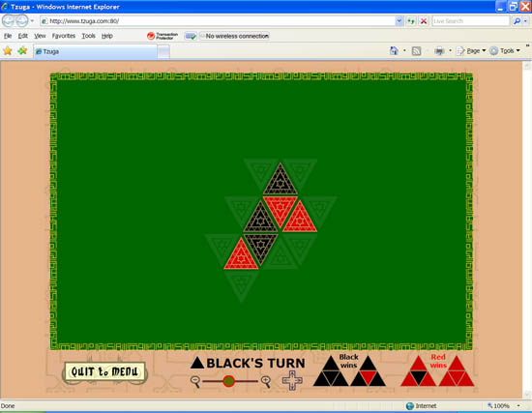Click the zoom-in magnifier icon
This screenshot has width=532, height=413.
point(266,381)
